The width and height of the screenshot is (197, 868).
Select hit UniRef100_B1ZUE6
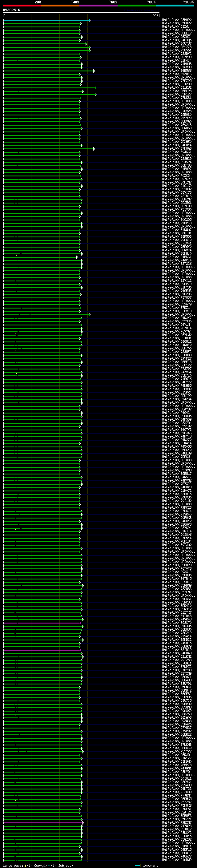[x=177, y=74]
